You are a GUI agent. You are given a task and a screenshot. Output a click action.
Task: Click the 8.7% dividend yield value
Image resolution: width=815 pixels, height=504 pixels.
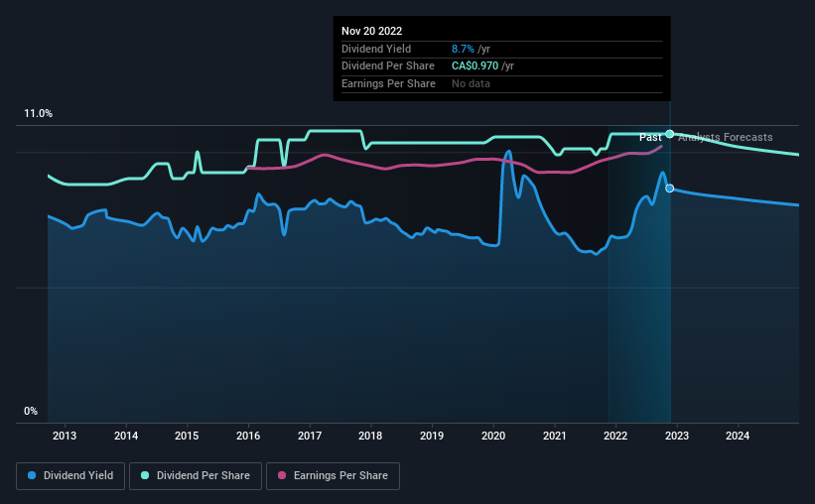pos(463,49)
